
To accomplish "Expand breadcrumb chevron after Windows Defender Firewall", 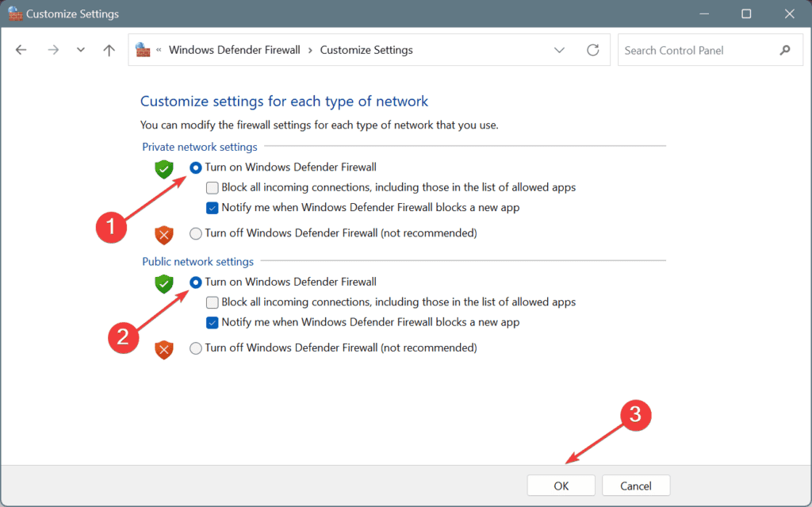I will [310, 50].
